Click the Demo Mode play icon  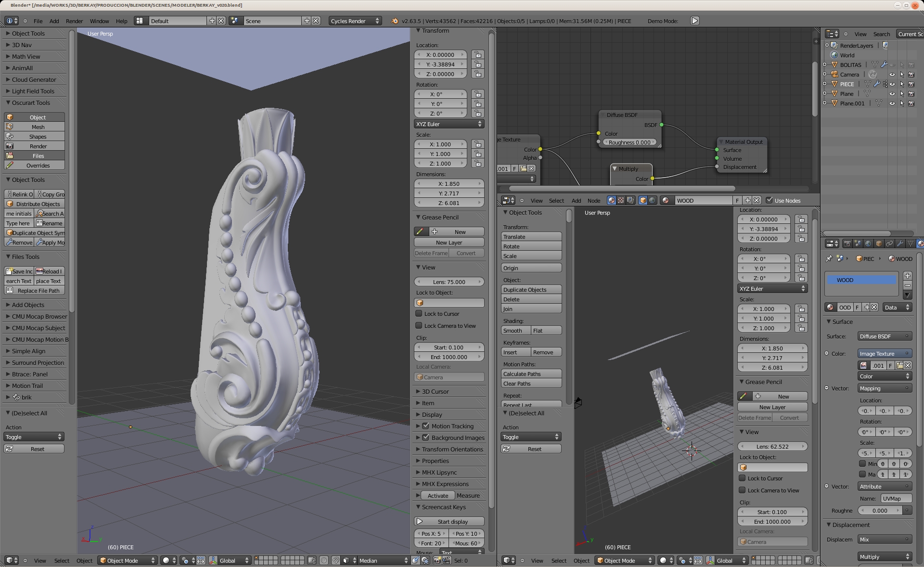click(694, 21)
